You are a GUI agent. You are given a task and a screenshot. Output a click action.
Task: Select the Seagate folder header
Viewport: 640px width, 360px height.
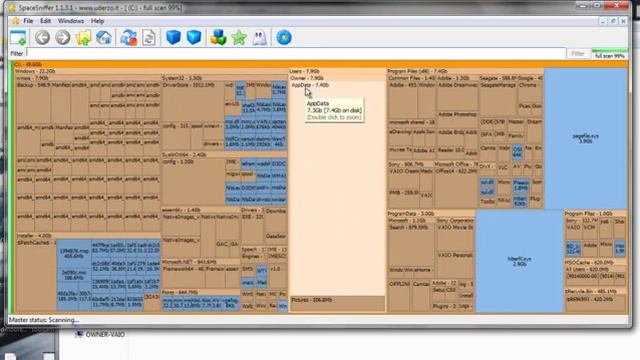[498, 78]
